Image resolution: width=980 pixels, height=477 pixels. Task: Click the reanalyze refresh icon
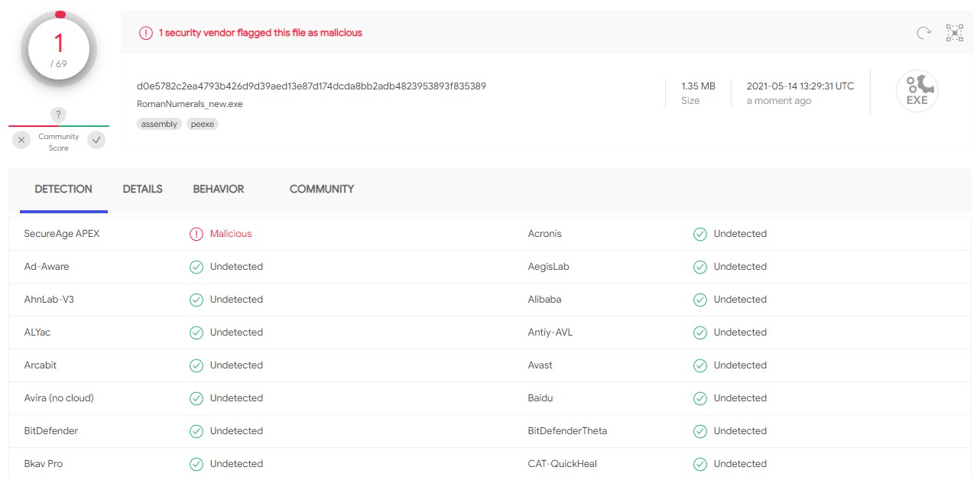(923, 33)
